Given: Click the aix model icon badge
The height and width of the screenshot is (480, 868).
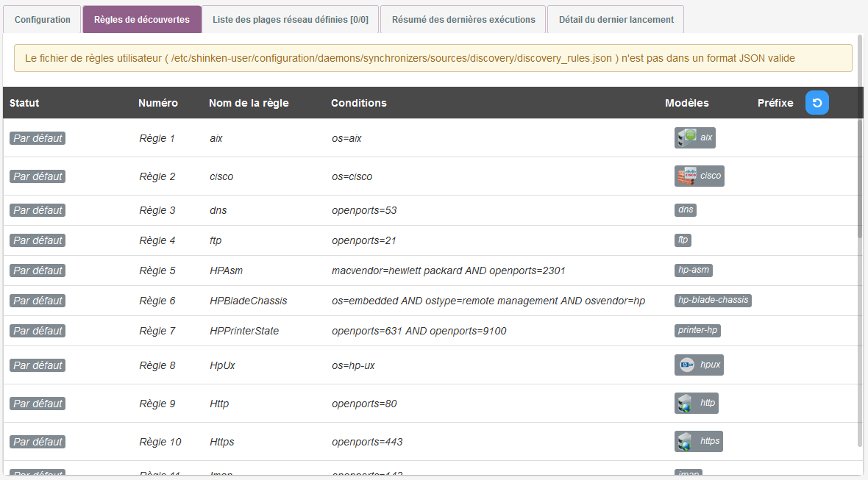Looking at the screenshot, I should pos(694,137).
